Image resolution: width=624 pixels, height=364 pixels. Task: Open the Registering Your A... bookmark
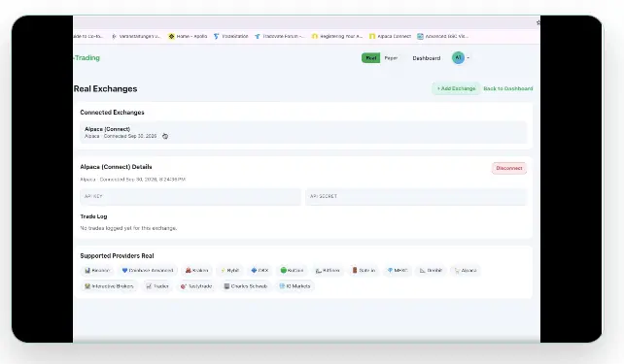337,36
